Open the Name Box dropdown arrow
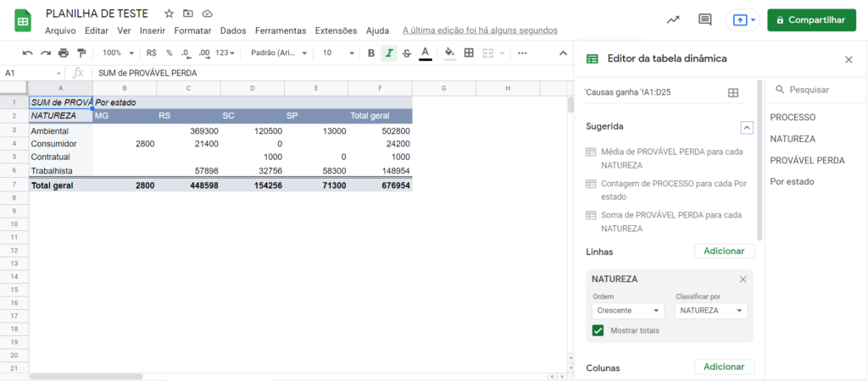 [58, 73]
